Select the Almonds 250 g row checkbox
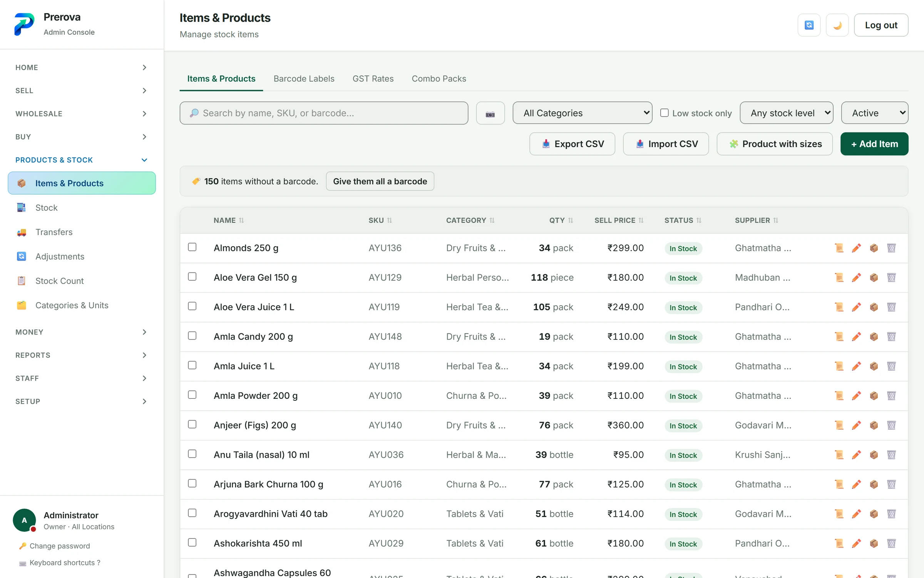Screen dimensions: 924x578 point(192,247)
